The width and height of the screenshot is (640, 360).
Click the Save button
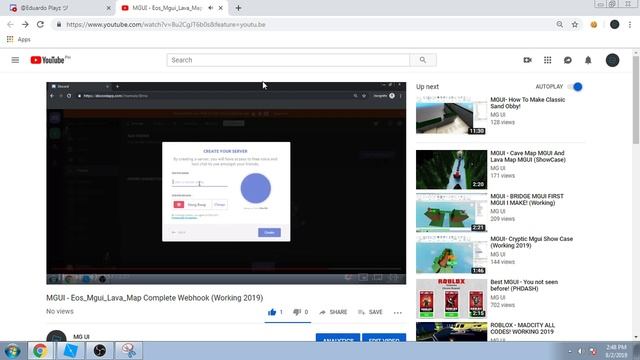tap(370, 312)
